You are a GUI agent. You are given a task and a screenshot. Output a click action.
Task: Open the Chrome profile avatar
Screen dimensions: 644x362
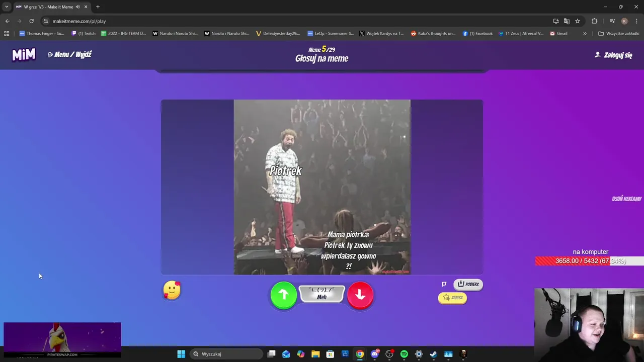(624, 21)
